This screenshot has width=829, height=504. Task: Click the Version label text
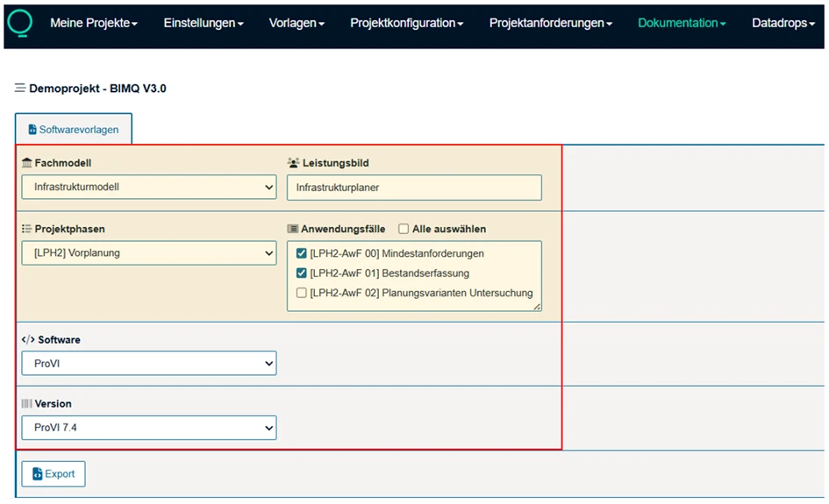53,403
